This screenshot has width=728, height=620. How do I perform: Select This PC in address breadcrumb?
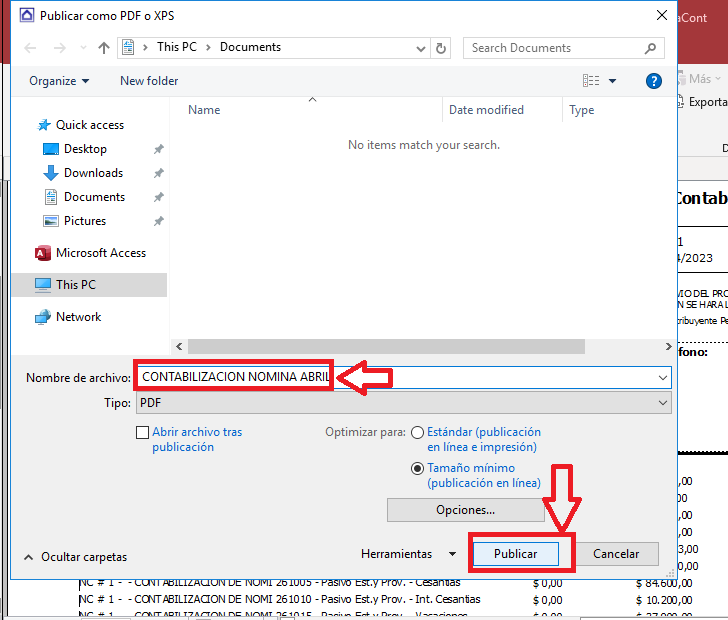176,47
